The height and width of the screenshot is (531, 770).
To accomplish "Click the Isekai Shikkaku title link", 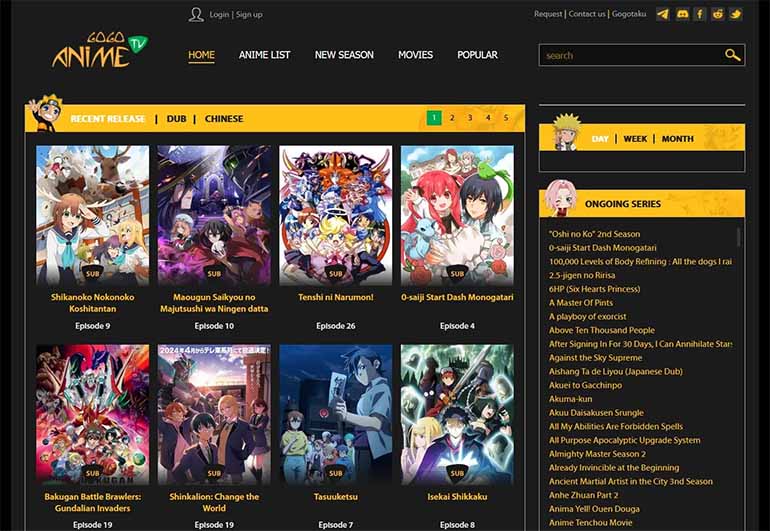I will tap(457, 497).
